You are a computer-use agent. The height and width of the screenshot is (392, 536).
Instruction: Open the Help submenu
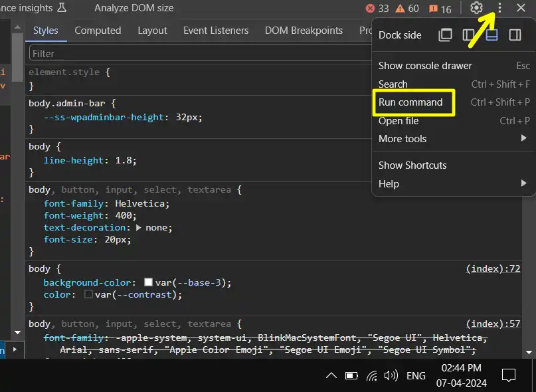[x=389, y=184]
